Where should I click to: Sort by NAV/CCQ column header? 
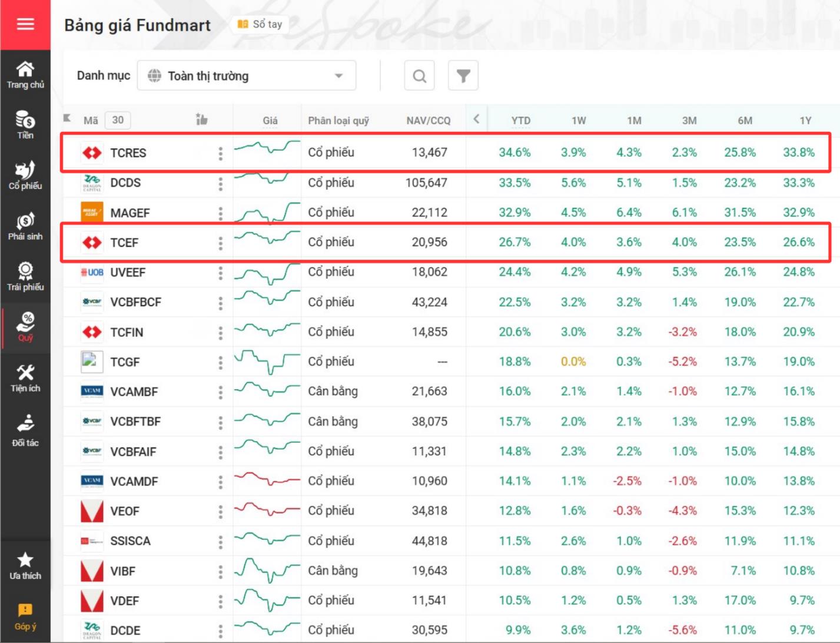[428, 121]
